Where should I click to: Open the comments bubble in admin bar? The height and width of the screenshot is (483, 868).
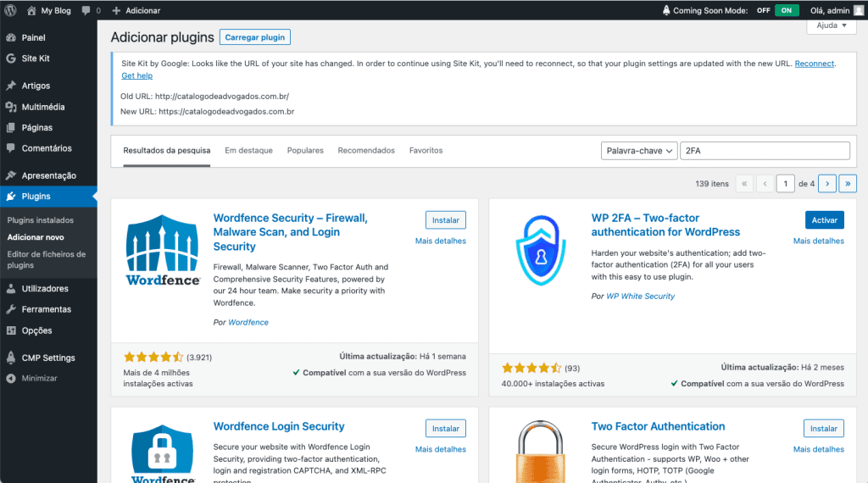tap(86, 10)
